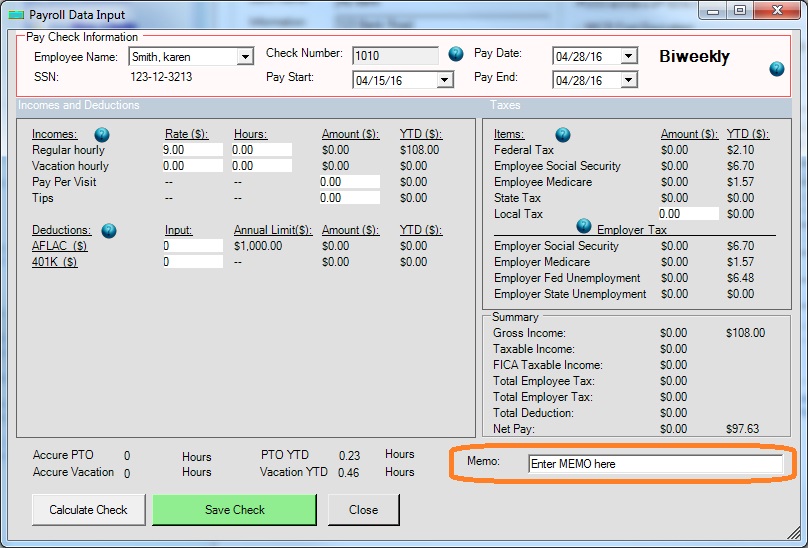Viewport: 808px width, 548px height.
Task: Open the Pay Date dropdown arrow
Action: (628, 57)
